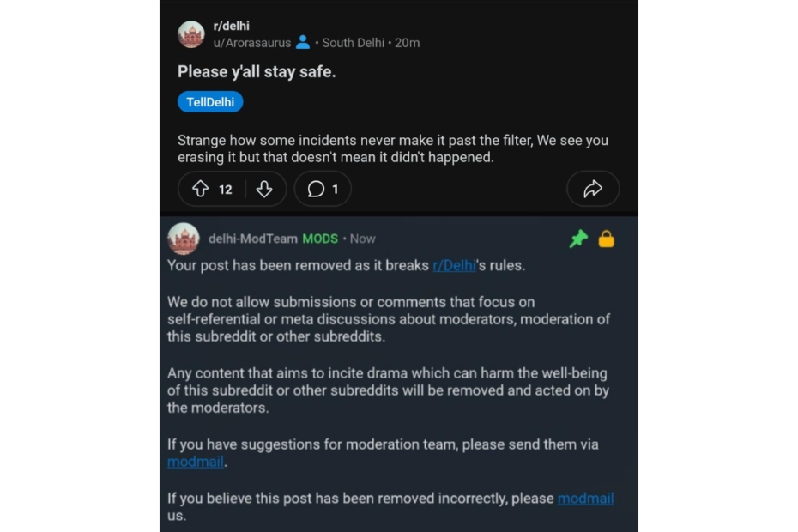Viewport: 798px width, 532px height.
Task: Open the r/Delhi rules link
Action: (455, 265)
